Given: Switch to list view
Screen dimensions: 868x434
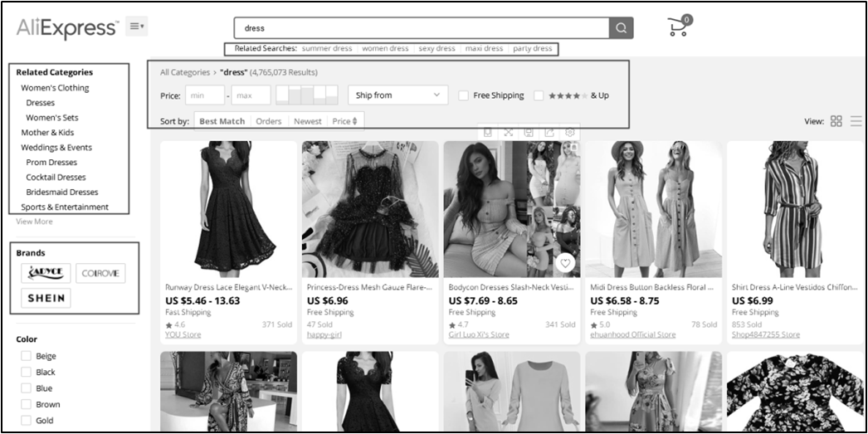Looking at the screenshot, I should (856, 121).
